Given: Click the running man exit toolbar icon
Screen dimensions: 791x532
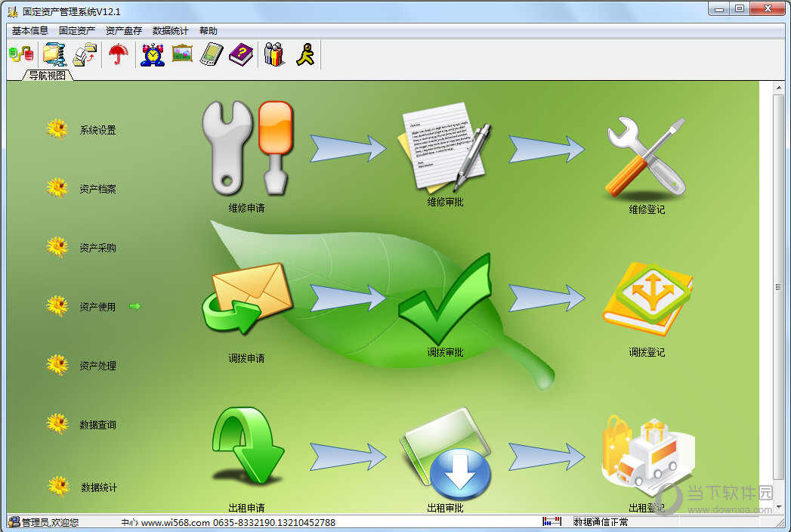Looking at the screenshot, I should tap(306, 54).
